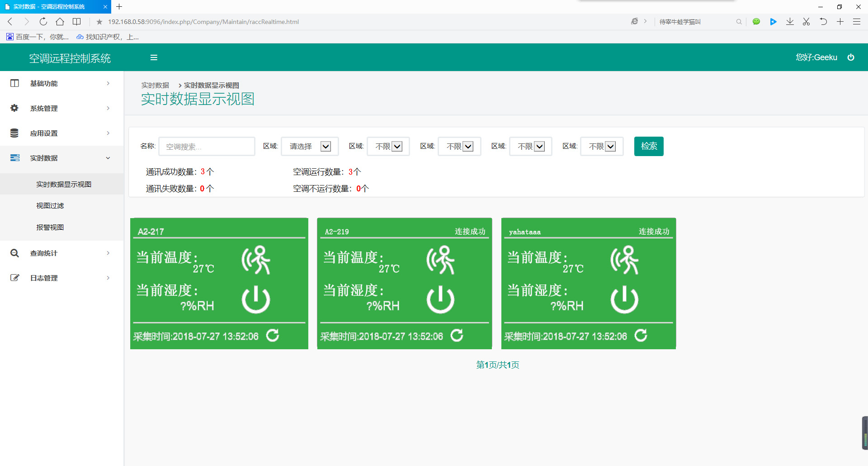868x466 pixels.
Task: Expand the last 区域 不限 dropdown
Action: point(602,147)
